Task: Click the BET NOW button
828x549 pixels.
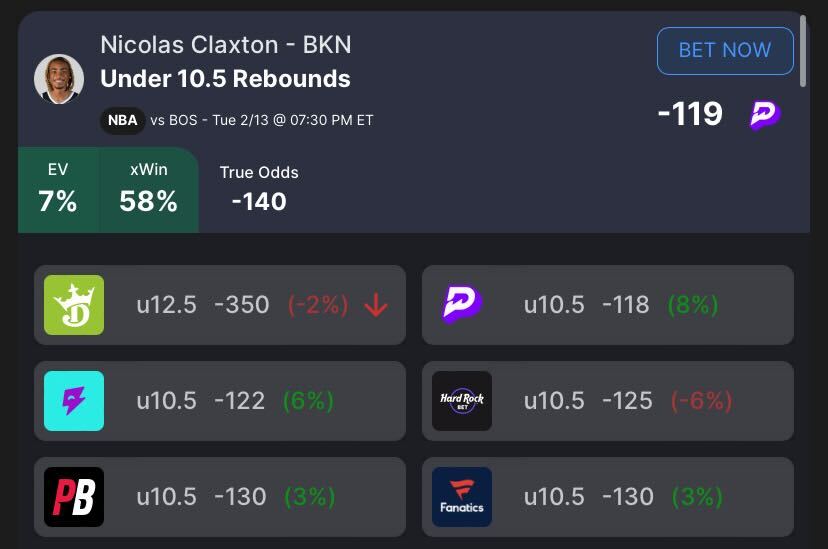Action: click(725, 50)
